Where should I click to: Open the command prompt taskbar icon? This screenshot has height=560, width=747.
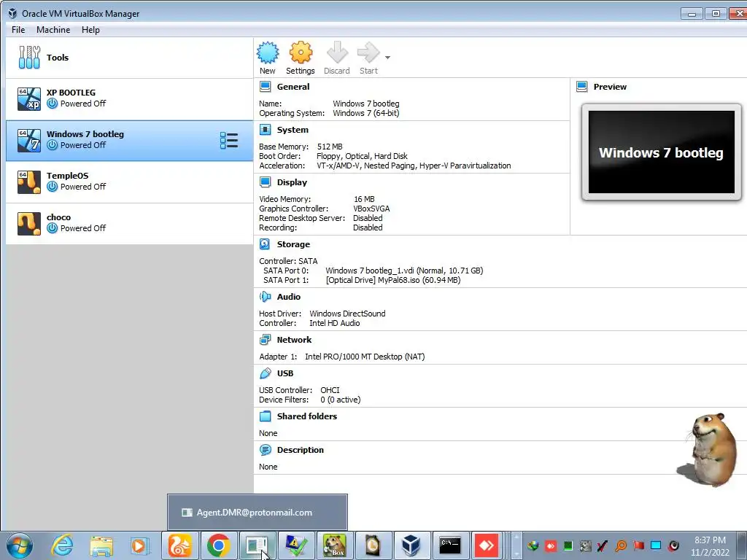pos(449,545)
